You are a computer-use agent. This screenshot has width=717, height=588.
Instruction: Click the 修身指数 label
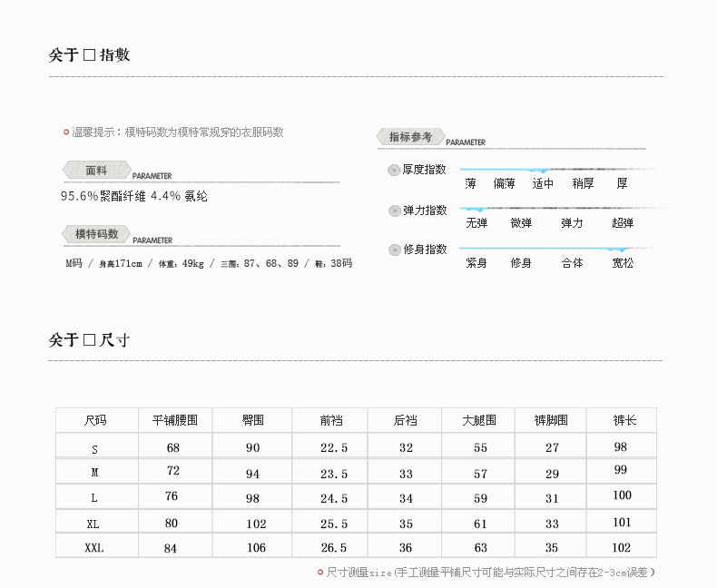[x=425, y=250]
